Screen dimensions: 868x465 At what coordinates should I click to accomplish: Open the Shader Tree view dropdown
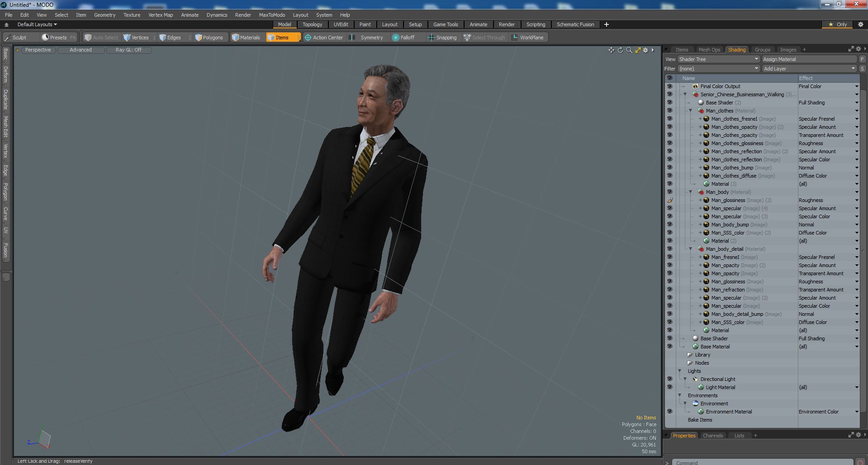[718, 59]
